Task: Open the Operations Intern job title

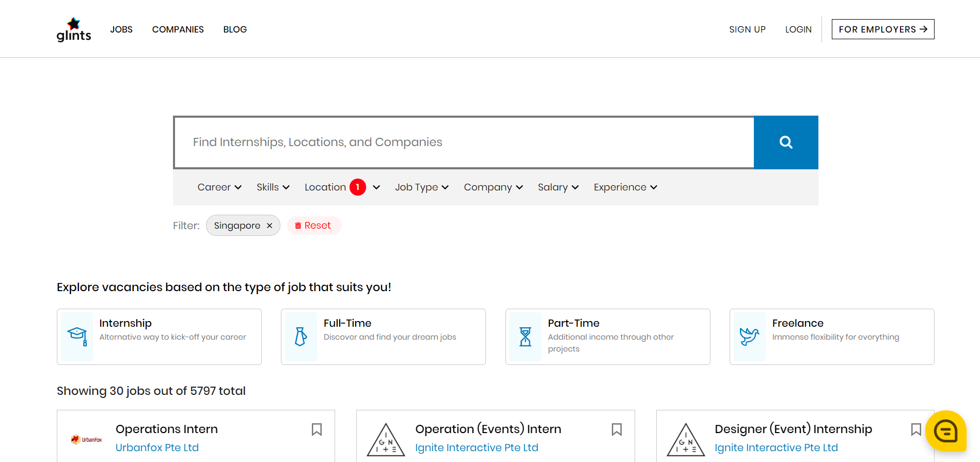Action: click(x=167, y=429)
